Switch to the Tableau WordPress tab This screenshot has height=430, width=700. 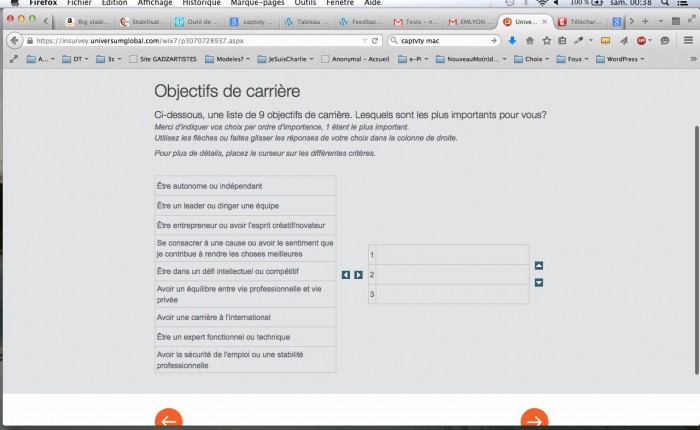tap(307, 21)
